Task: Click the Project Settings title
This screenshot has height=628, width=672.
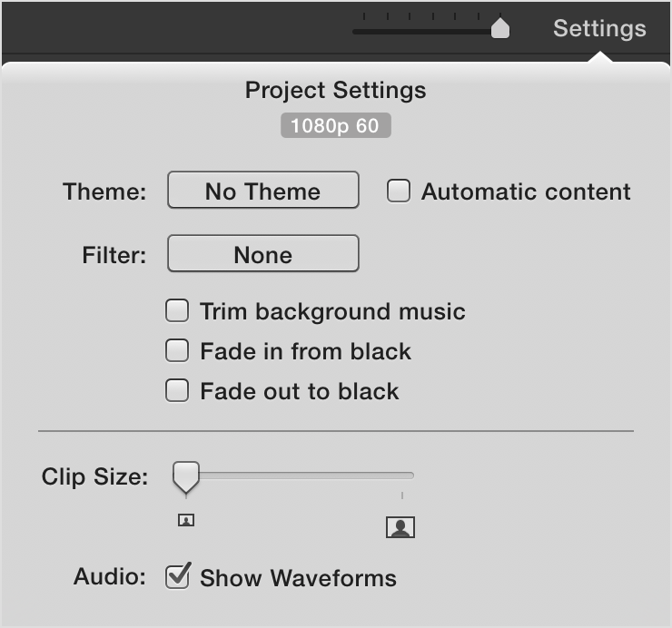Action: tap(335, 90)
